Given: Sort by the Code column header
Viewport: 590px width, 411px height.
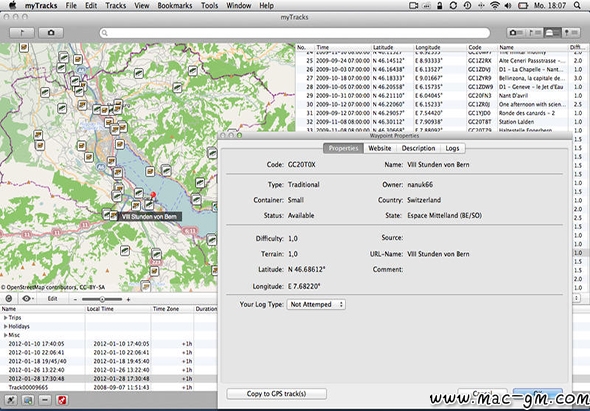Looking at the screenshot, I should click(x=482, y=47).
